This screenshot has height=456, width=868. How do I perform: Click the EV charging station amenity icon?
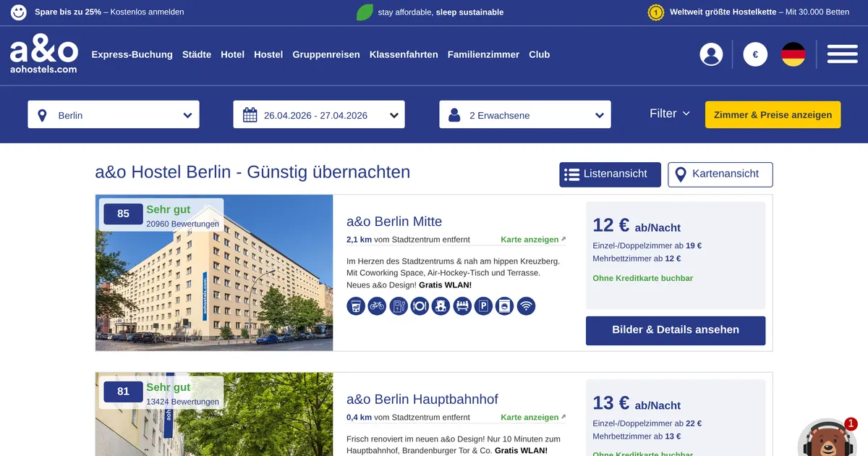coord(399,306)
